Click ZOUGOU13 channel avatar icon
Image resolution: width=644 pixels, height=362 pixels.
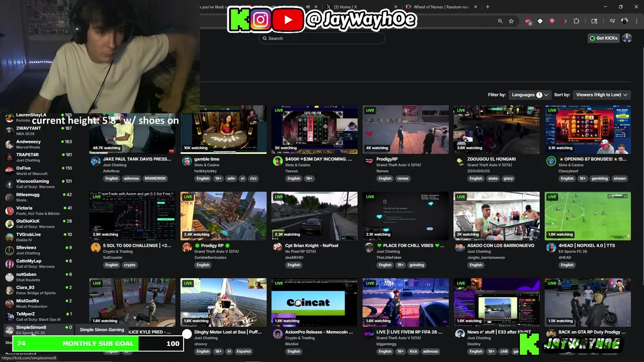click(x=460, y=161)
